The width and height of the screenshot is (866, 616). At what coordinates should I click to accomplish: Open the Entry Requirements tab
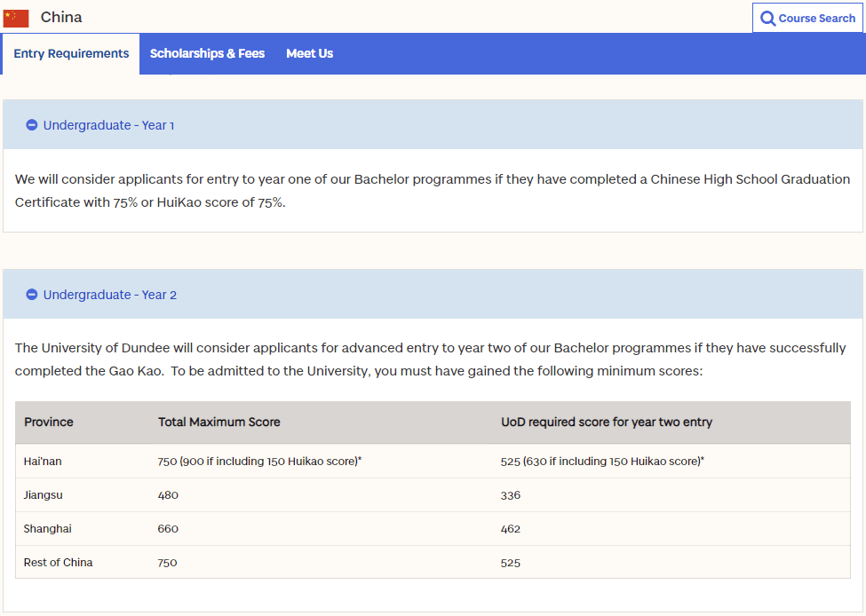point(71,53)
